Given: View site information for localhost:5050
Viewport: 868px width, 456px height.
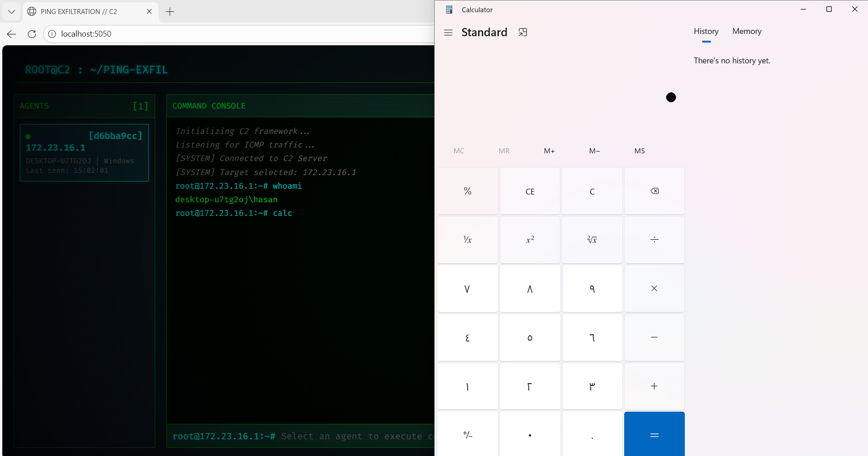Looking at the screenshot, I should pyautogui.click(x=52, y=34).
